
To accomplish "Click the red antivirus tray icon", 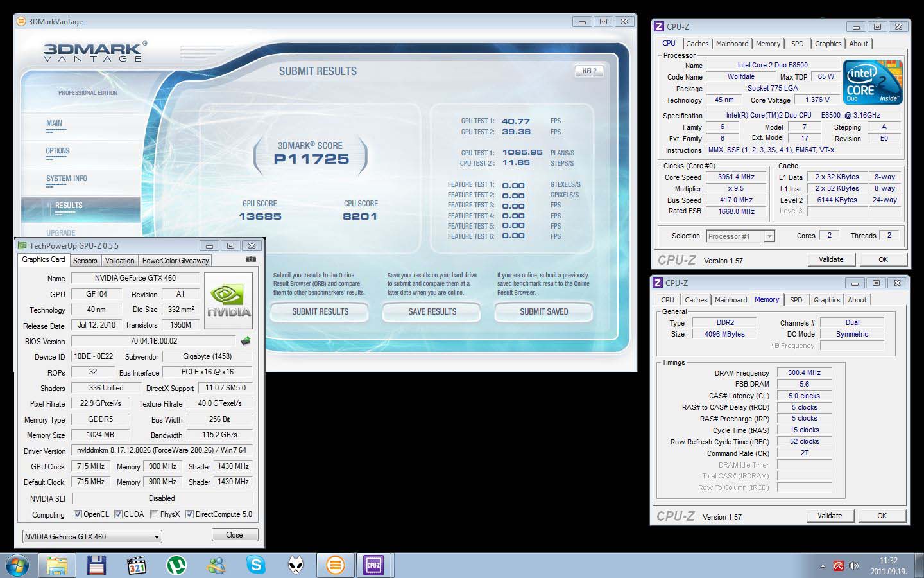I will coord(838,566).
